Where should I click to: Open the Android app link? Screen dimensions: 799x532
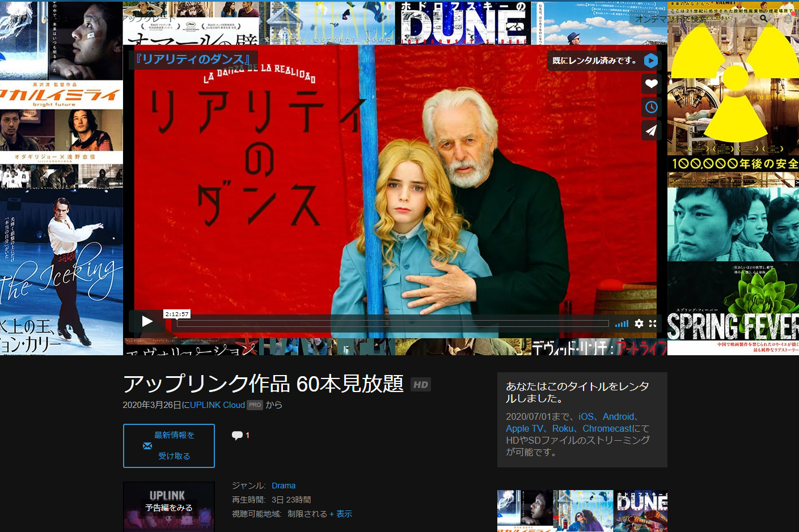(618, 416)
